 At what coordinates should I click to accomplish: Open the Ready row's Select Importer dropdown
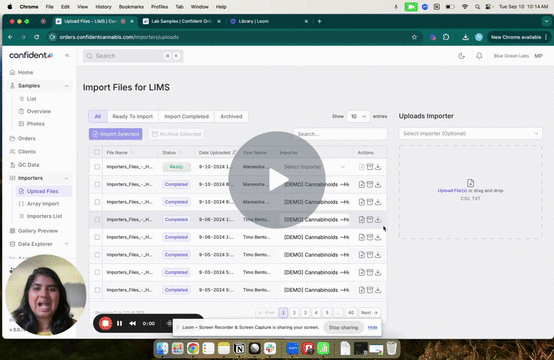tap(314, 167)
